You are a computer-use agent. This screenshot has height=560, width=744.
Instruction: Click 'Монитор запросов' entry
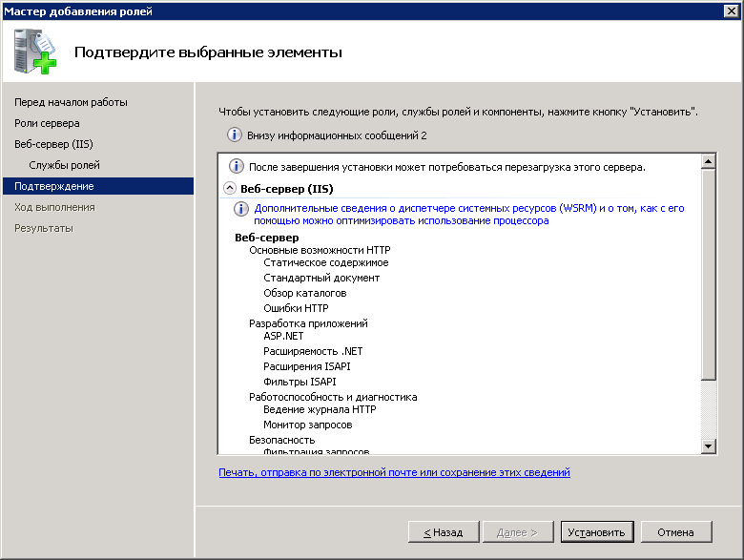tap(308, 425)
